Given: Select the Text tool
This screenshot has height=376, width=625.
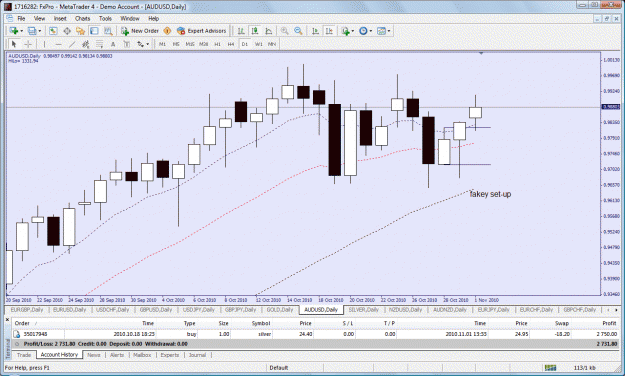Looking at the screenshot, I should pos(113,44).
